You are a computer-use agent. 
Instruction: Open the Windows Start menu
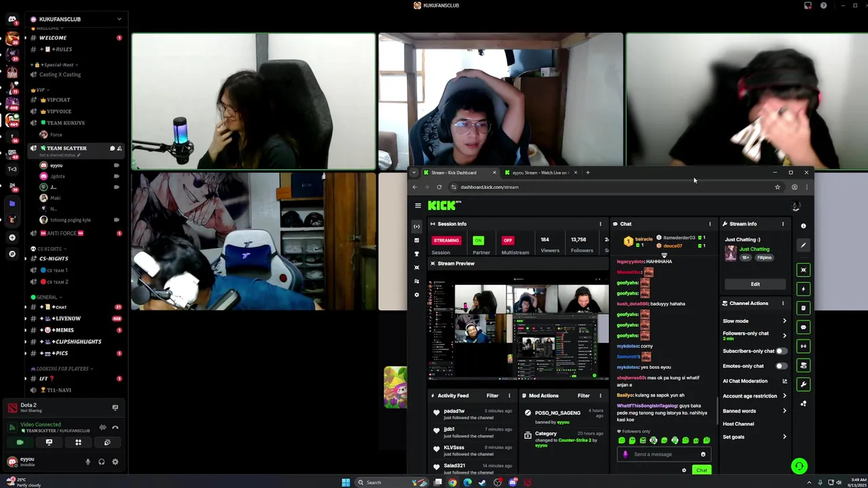(346, 483)
